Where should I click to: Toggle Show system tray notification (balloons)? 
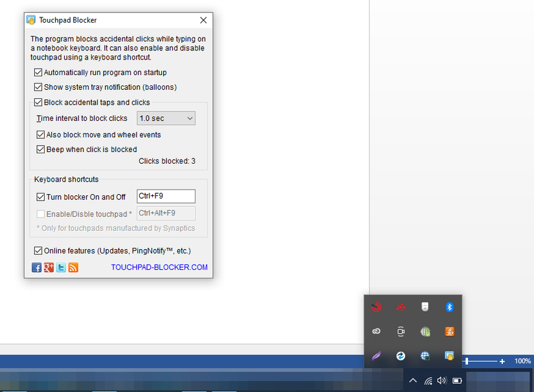(x=38, y=87)
